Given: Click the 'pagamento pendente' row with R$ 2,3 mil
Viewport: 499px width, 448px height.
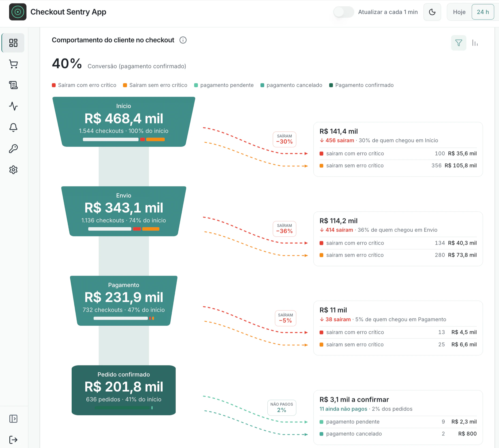Looking at the screenshot, I should coord(398,422).
